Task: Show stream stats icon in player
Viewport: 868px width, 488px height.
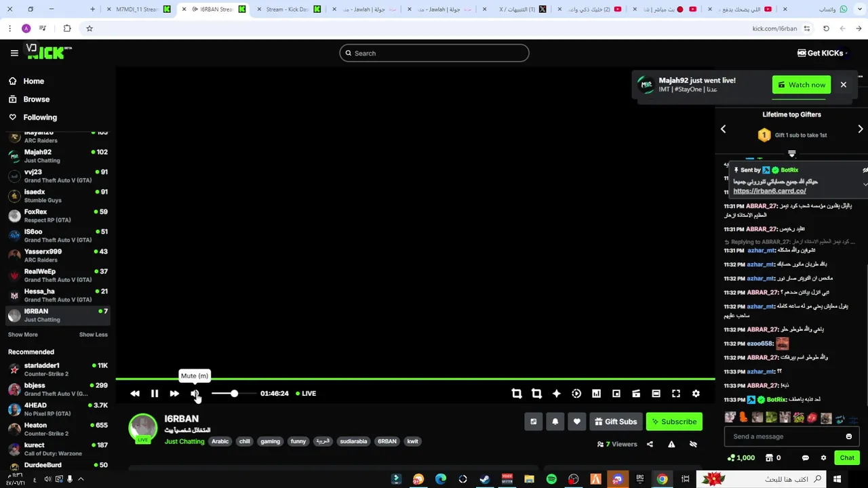Action: click(x=596, y=394)
